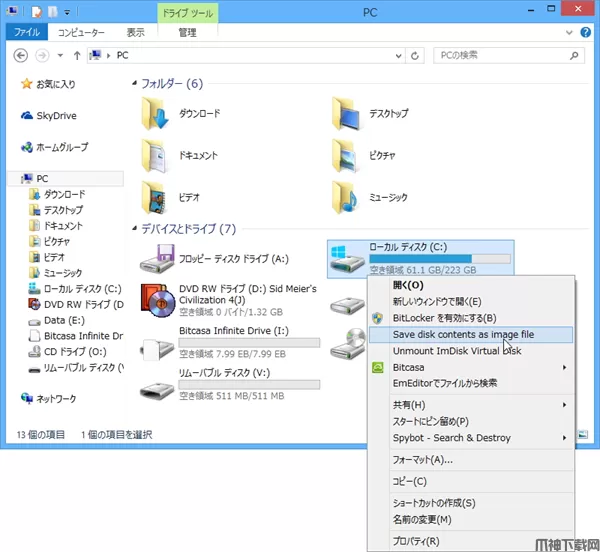Choose 名前の変更(M) menu item
This screenshot has height=552, width=600.
[x=471, y=519]
